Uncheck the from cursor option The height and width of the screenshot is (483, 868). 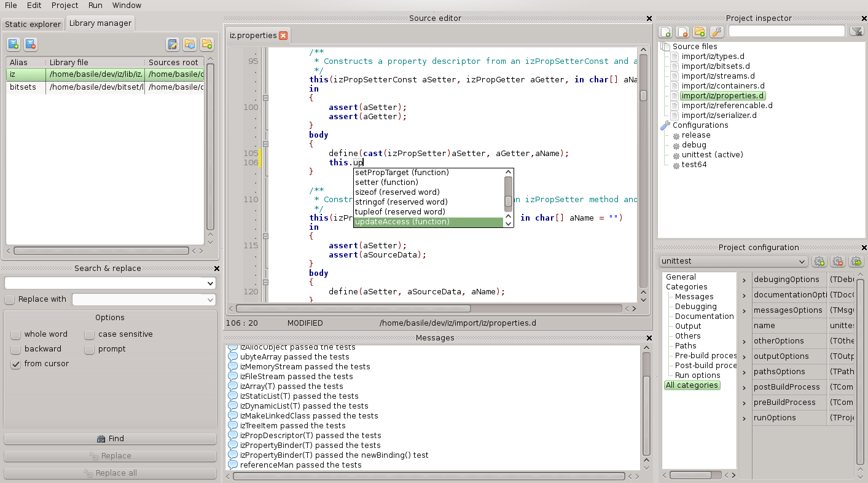pyautogui.click(x=15, y=363)
